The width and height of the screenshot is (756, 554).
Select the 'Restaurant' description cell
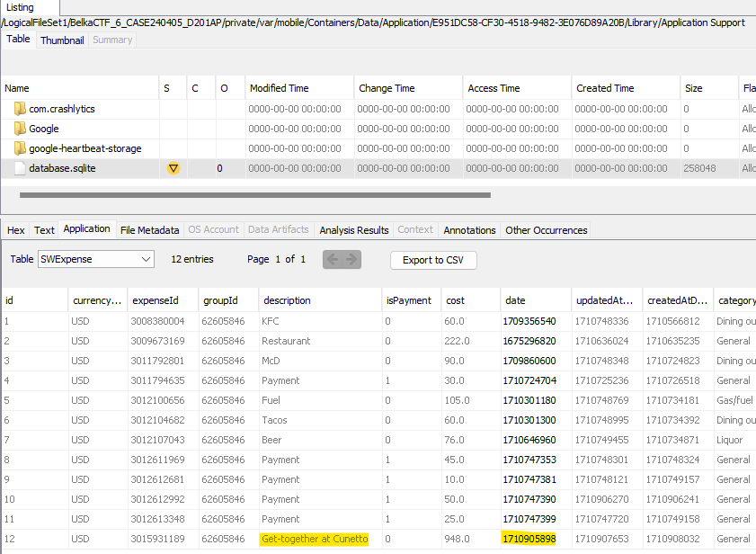coord(320,341)
